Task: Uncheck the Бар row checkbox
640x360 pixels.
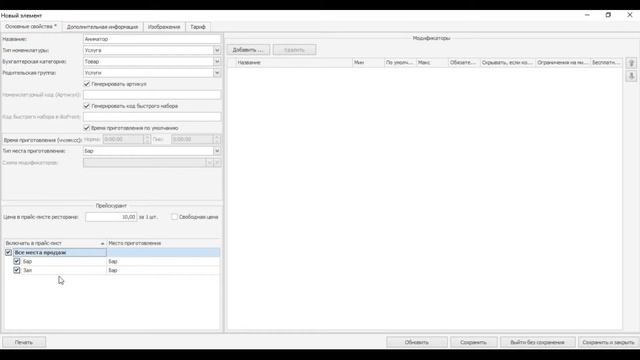Action: pos(17,261)
